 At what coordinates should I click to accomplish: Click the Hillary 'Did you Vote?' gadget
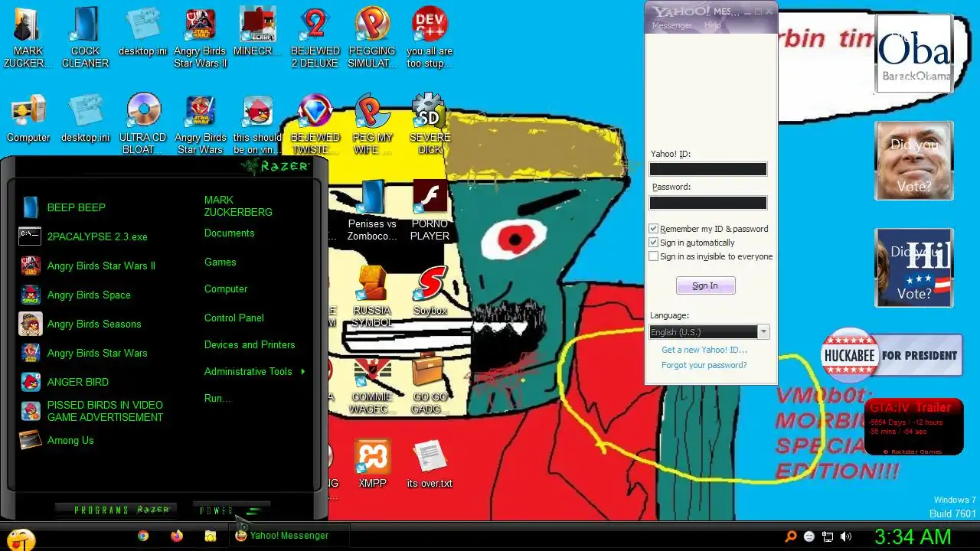[914, 268]
